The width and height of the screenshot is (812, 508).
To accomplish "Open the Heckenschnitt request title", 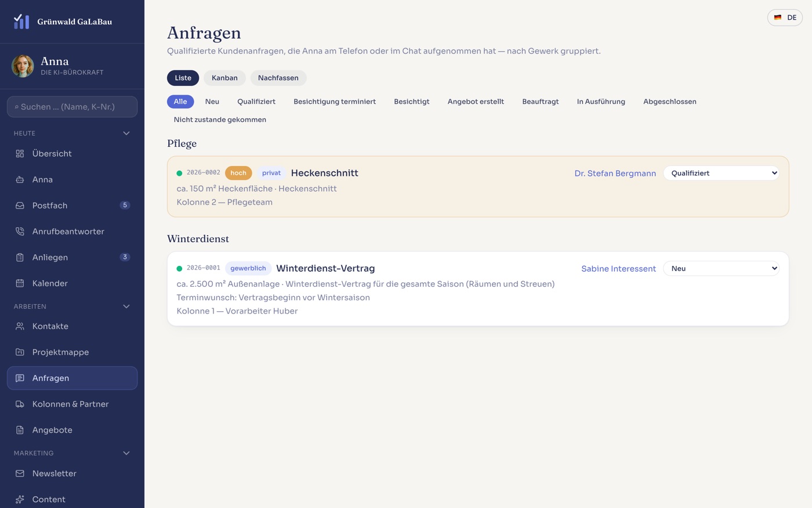I will [325, 173].
